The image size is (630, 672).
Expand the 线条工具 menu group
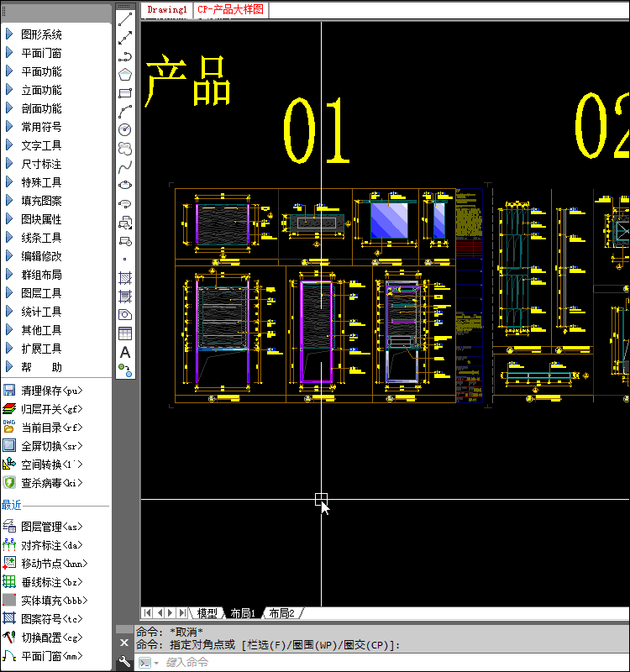tap(34, 238)
